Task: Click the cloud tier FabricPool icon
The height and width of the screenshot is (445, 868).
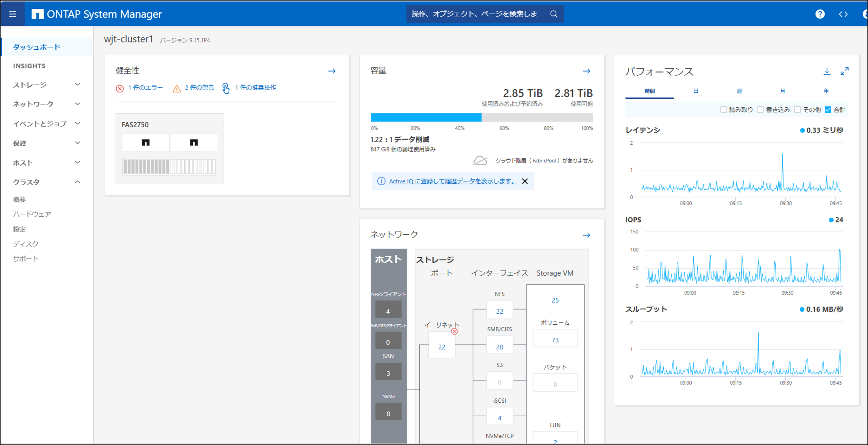Action: (x=480, y=160)
